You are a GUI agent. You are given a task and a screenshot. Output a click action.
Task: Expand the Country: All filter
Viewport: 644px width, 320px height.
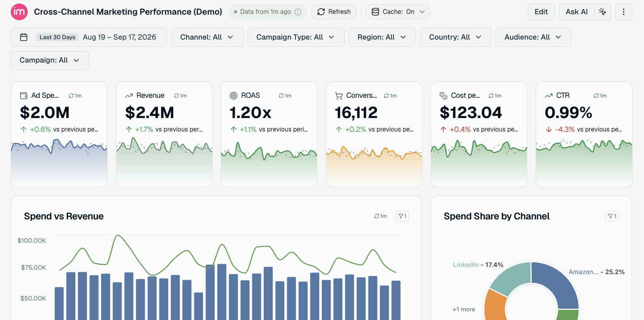click(x=456, y=37)
